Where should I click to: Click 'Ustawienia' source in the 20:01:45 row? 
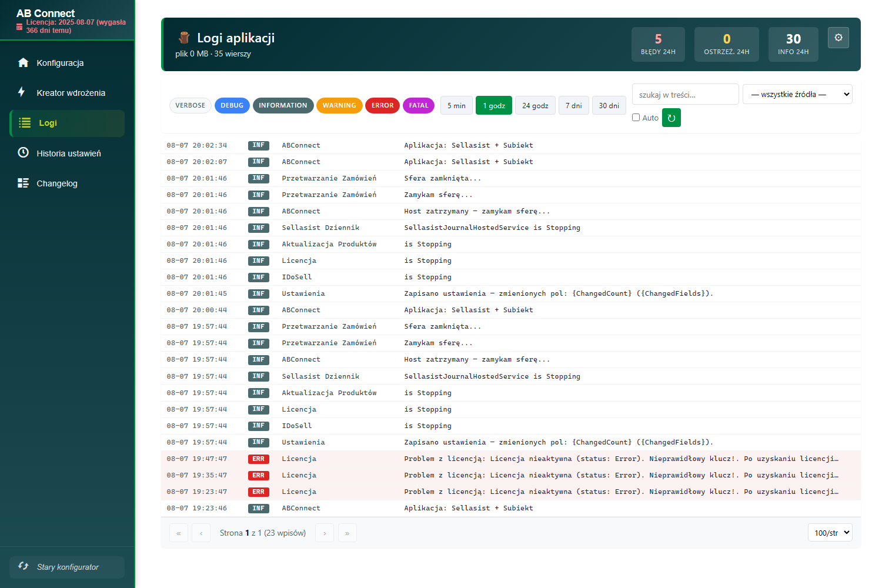tap(303, 293)
